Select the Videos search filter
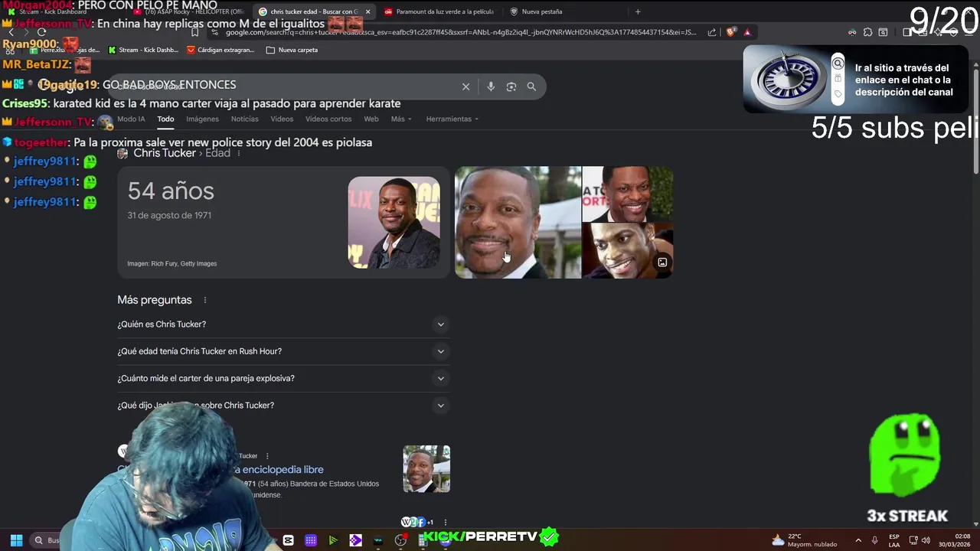The height and width of the screenshot is (551, 980). [x=282, y=119]
